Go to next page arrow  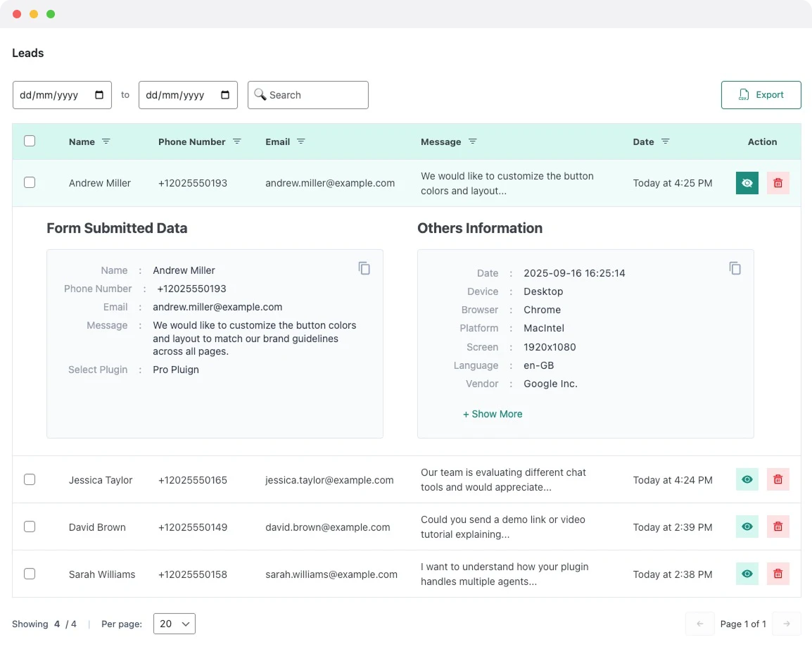787,624
